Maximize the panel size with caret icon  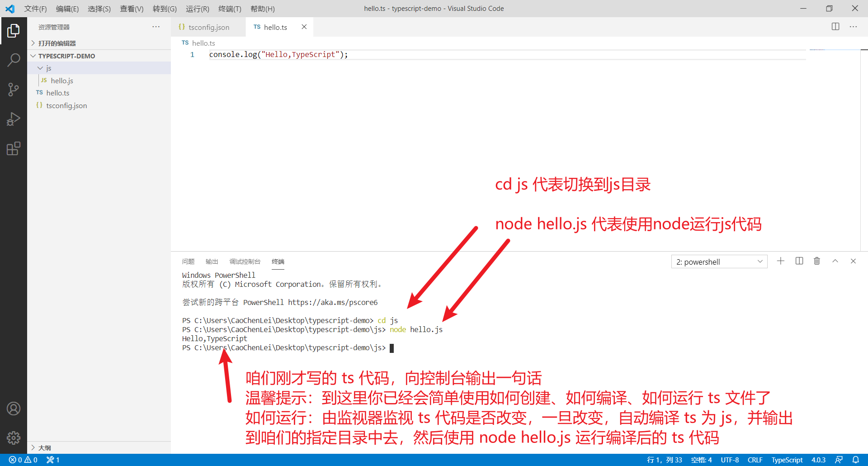835,261
